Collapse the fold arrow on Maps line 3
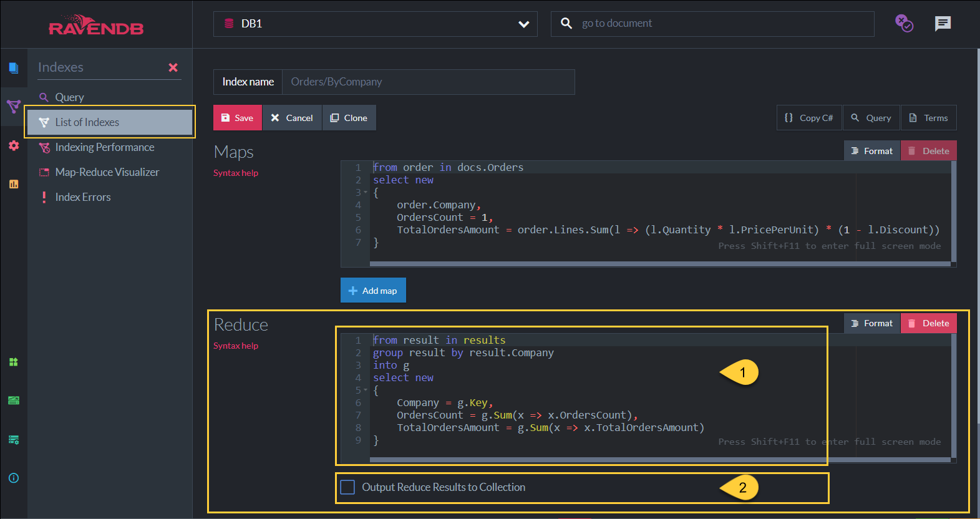This screenshot has height=519, width=980. coord(366,192)
